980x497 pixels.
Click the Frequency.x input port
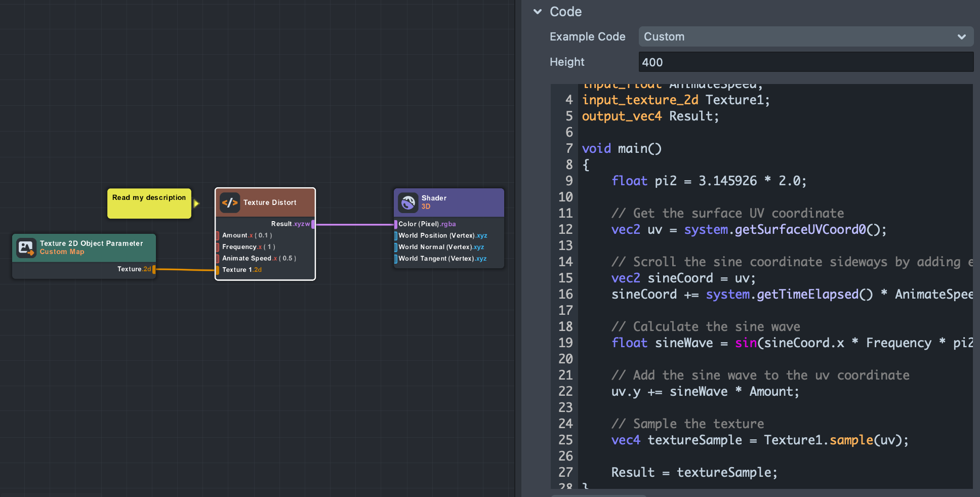point(218,247)
